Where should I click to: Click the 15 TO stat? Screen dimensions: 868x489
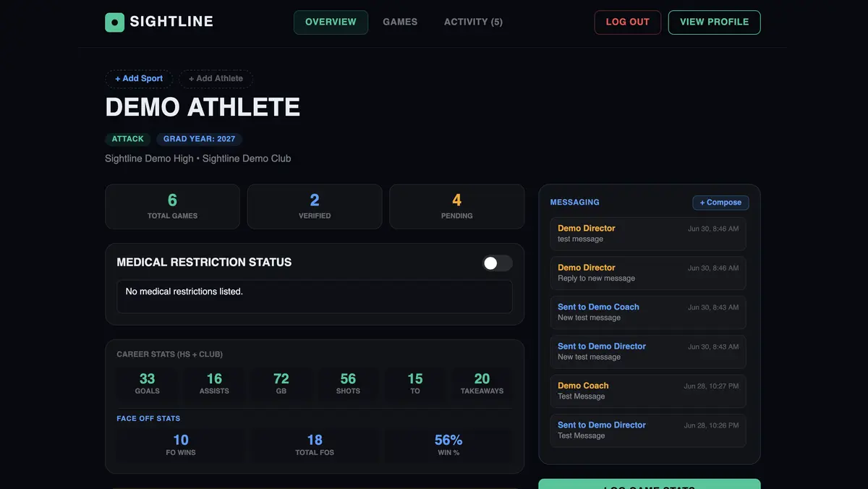point(415,383)
